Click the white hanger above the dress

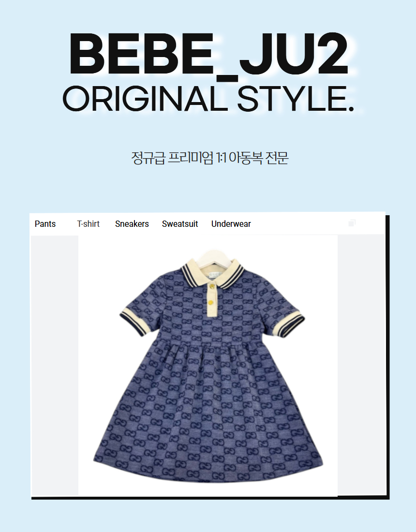coord(213,259)
